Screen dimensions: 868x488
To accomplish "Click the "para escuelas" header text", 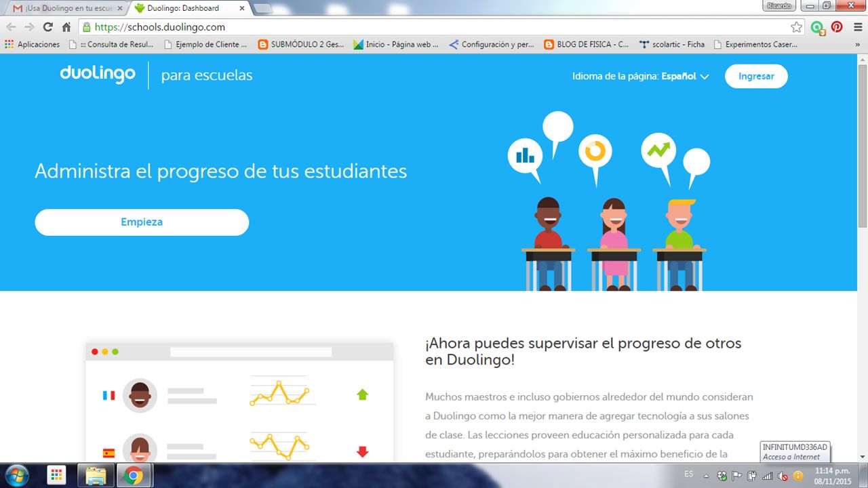I will [207, 76].
